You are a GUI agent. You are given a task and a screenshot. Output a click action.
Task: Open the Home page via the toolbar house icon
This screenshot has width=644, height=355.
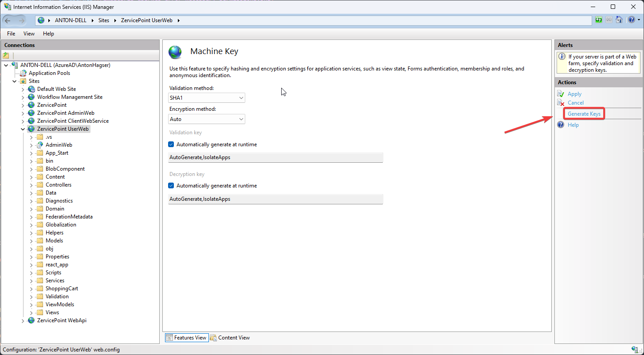pos(619,20)
